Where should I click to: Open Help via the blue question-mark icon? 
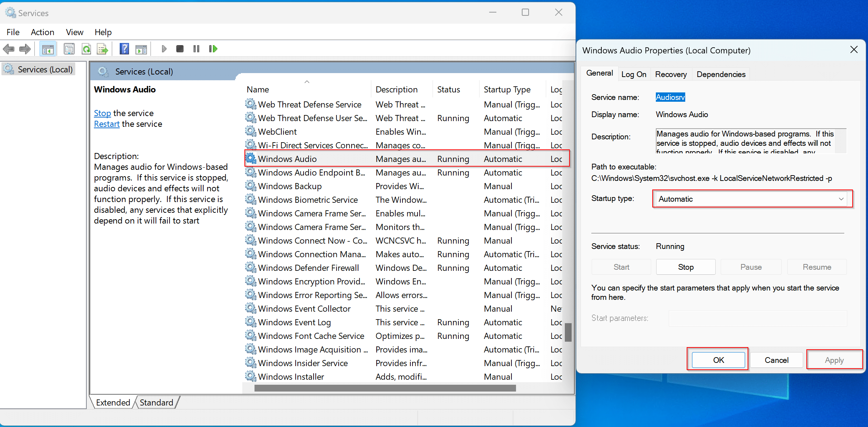click(x=124, y=49)
